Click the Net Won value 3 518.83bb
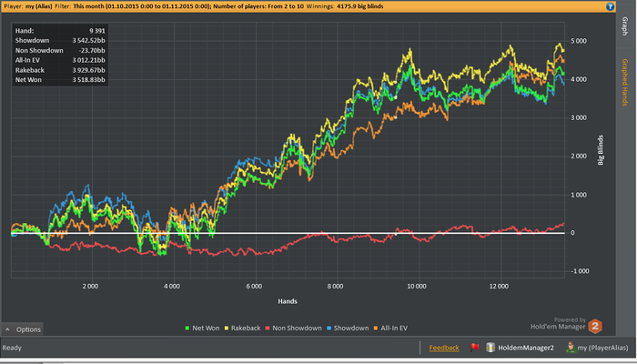Viewport: 637px width, 364px height. (88, 80)
